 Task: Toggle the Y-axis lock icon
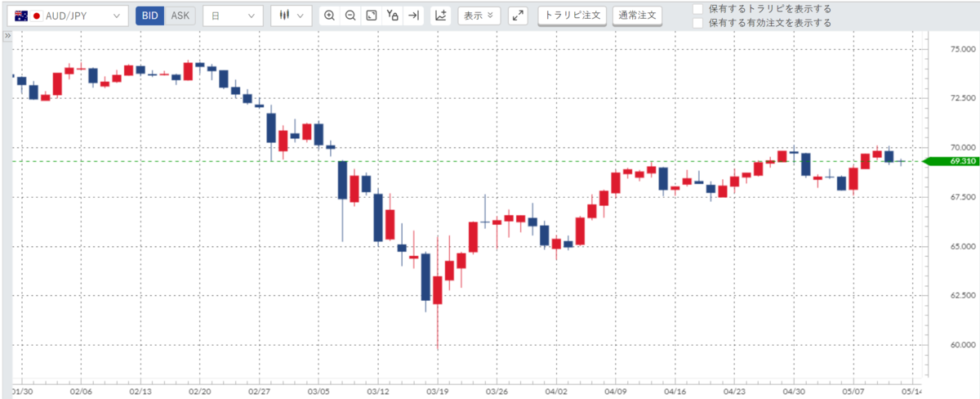tap(393, 15)
